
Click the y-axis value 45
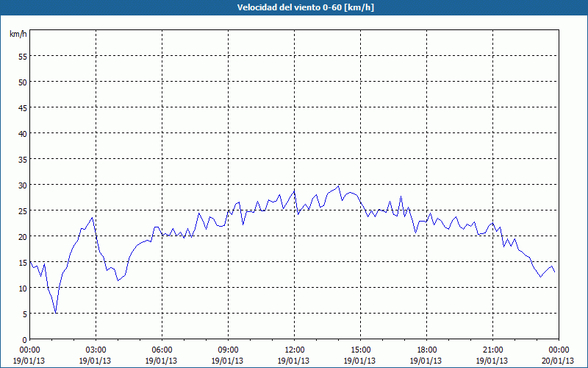pyautogui.click(x=23, y=107)
